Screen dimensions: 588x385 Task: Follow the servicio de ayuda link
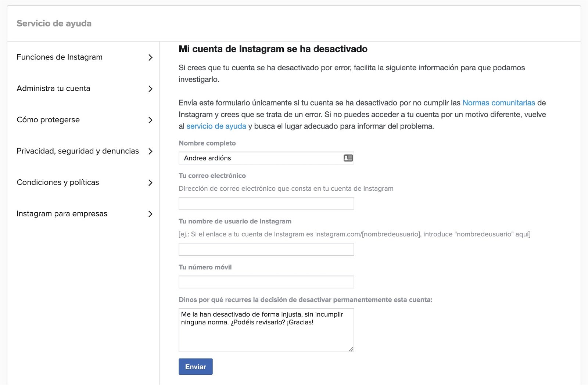pyautogui.click(x=216, y=126)
